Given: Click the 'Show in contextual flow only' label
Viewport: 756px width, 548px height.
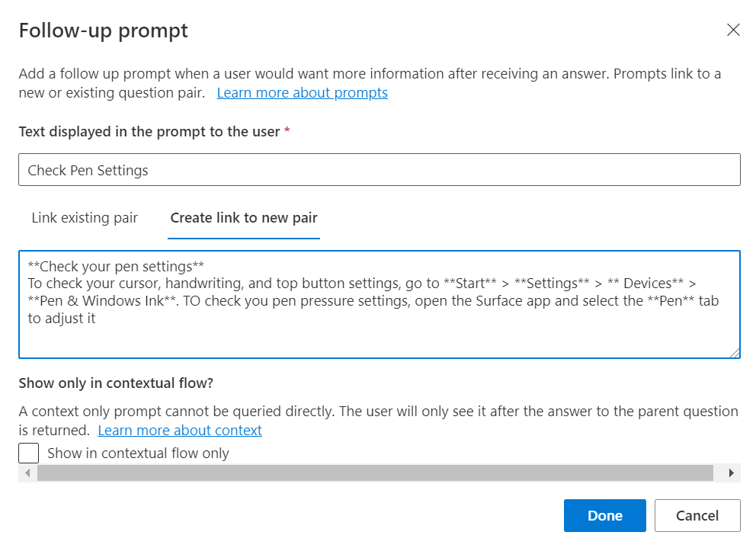Looking at the screenshot, I should pos(138,453).
